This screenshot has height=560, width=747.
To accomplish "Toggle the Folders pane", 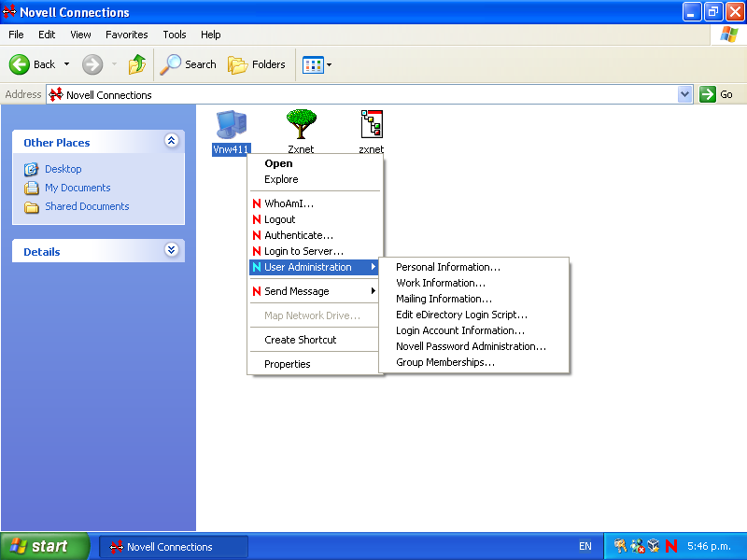I will [x=256, y=64].
